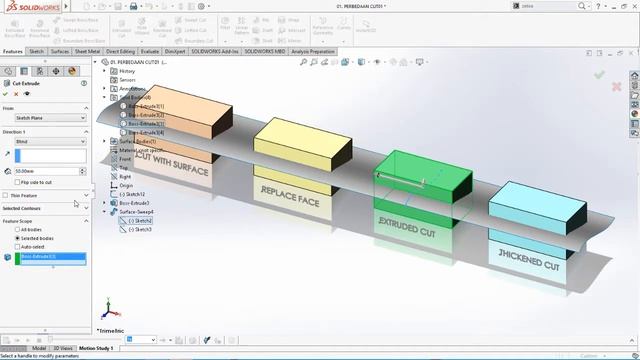The image size is (640, 360).
Task: Enable the Flip side to cut checkbox
Action: [17, 182]
